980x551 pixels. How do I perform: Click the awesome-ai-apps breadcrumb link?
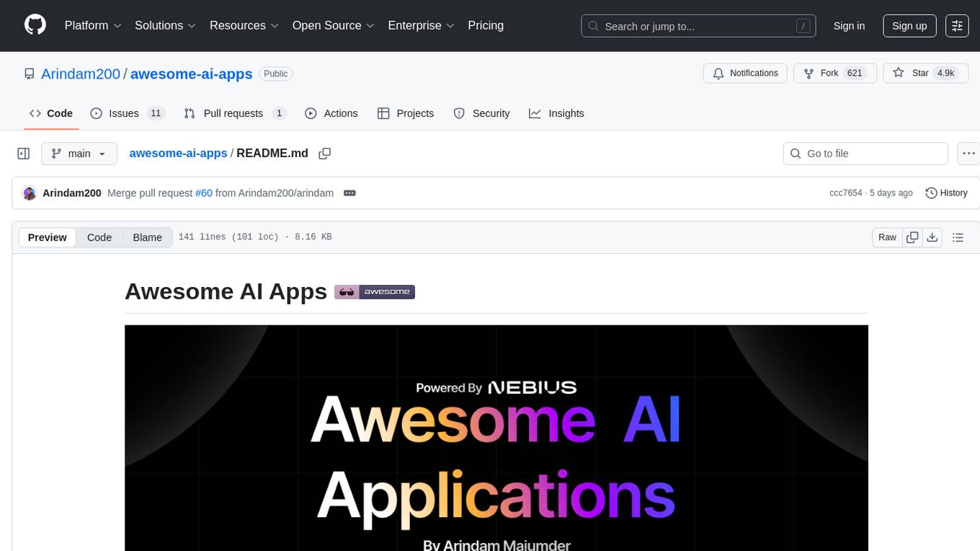pos(178,153)
